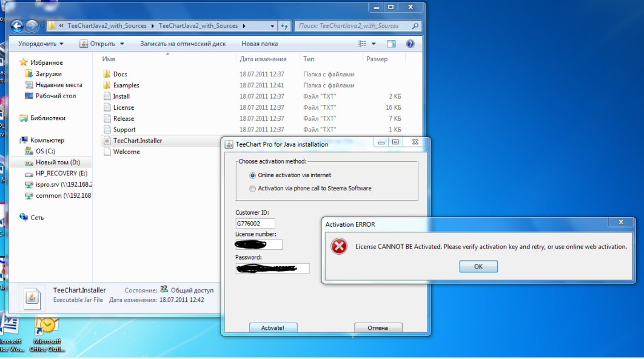Screen dimensions: 644x359
Task: Close the Activation ERROR dialog
Action: 621,222
